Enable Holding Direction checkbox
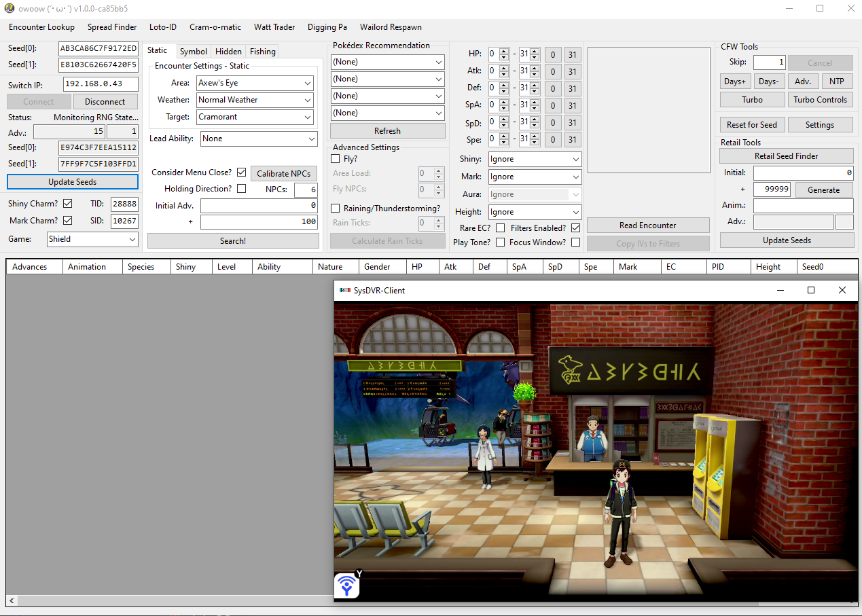The width and height of the screenshot is (862, 616). click(x=241, y=189)
